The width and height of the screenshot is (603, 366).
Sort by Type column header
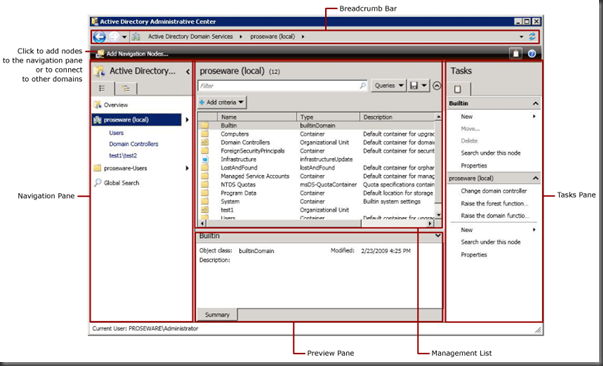pos(328,117)
